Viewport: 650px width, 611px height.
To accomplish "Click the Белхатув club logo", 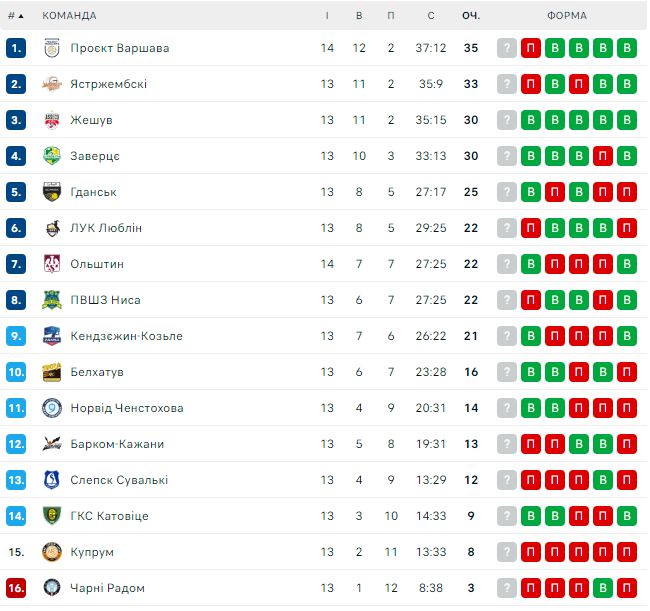I will coord(52,372).
